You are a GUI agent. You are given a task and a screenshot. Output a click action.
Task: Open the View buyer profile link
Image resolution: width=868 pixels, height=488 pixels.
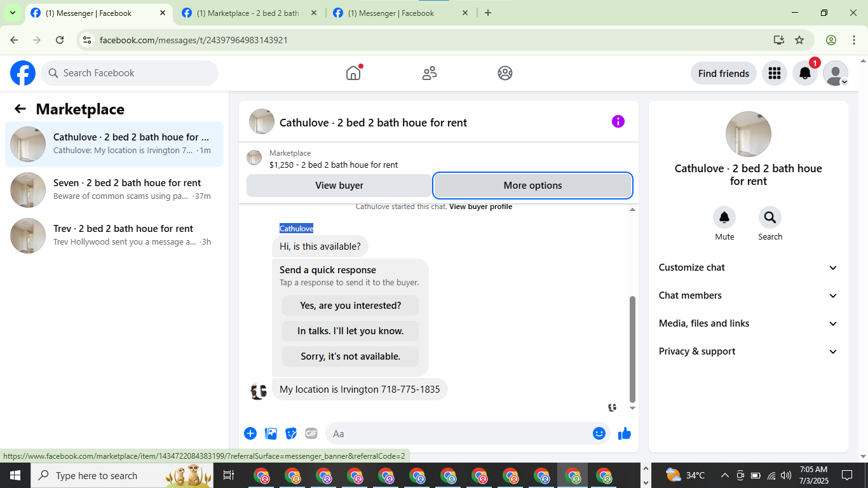[480, 207]
